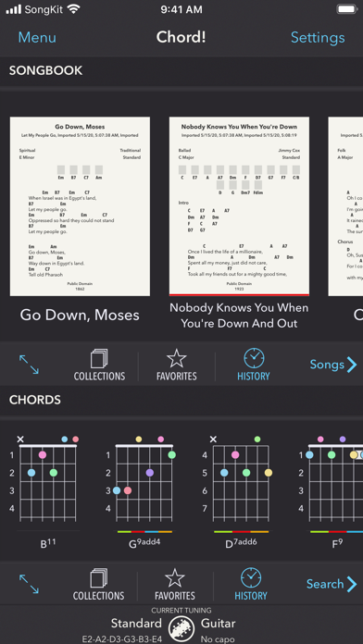This screenshot has height=644, width=363.
Task: Open Settings
Action: point(318,37)
